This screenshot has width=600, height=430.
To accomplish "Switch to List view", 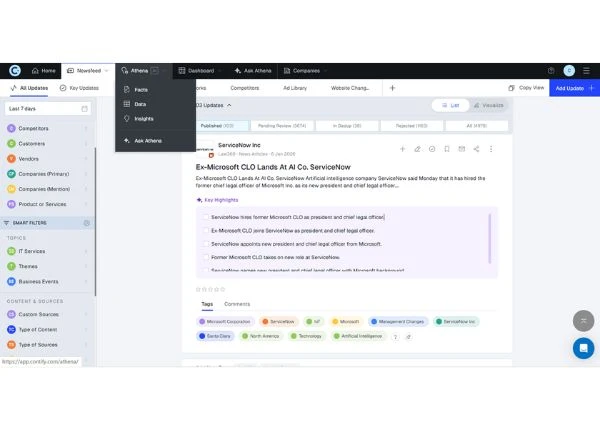I will (x=450, y=105).
